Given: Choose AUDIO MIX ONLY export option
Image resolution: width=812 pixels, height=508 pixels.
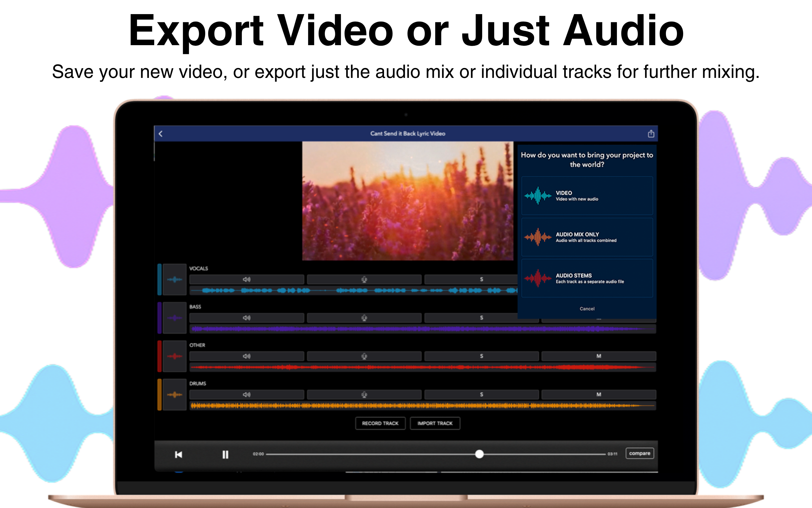Looking at the screenshot, I should click(587, 237).
